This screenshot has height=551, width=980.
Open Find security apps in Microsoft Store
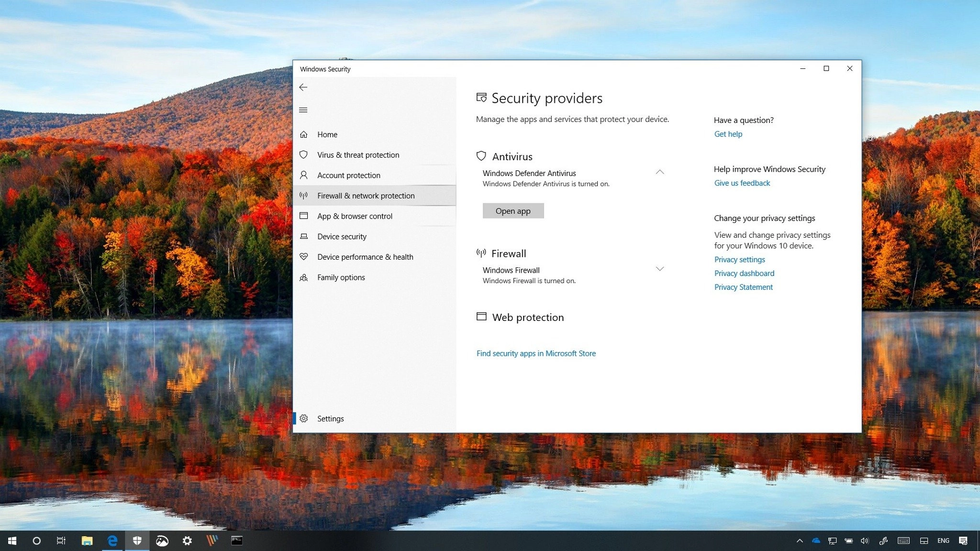[x=536, y=353]
